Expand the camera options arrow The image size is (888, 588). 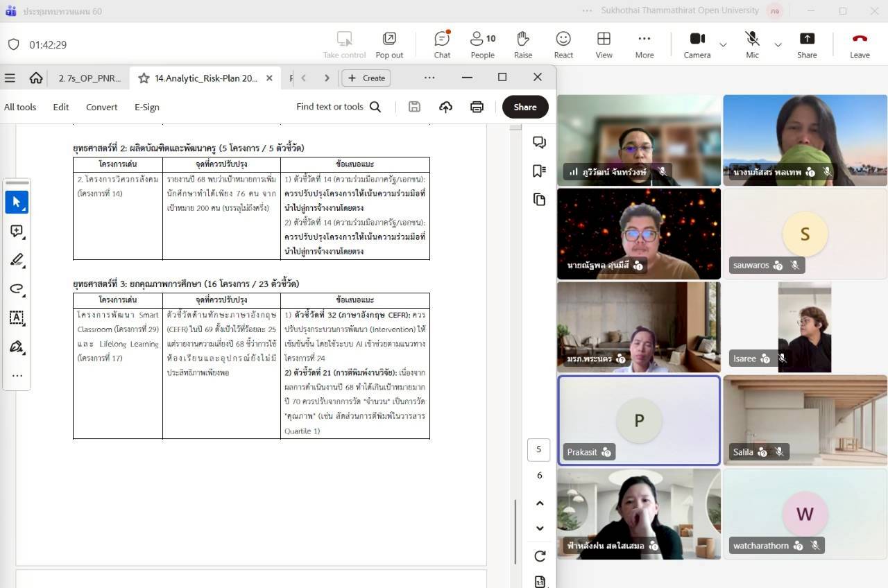(x=723, y=45)
